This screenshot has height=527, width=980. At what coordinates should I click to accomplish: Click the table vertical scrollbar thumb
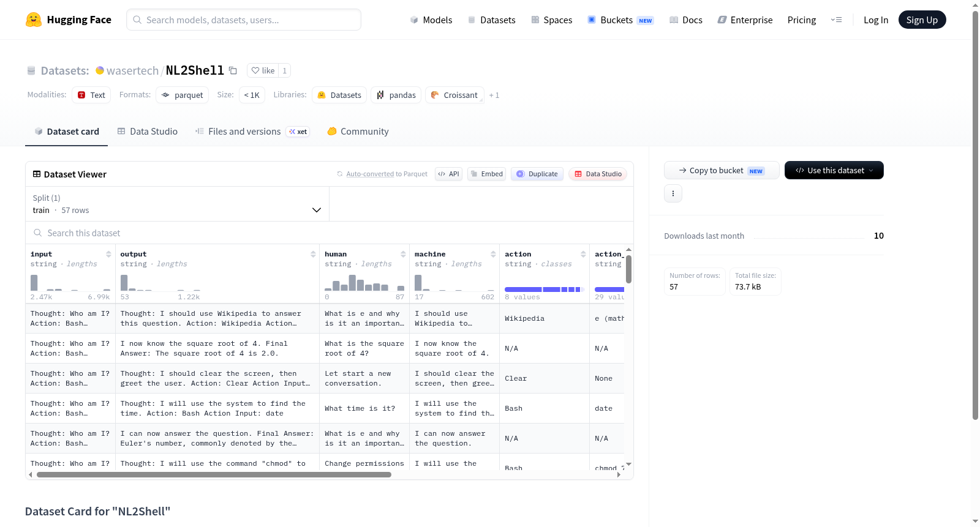coord(628,269)
